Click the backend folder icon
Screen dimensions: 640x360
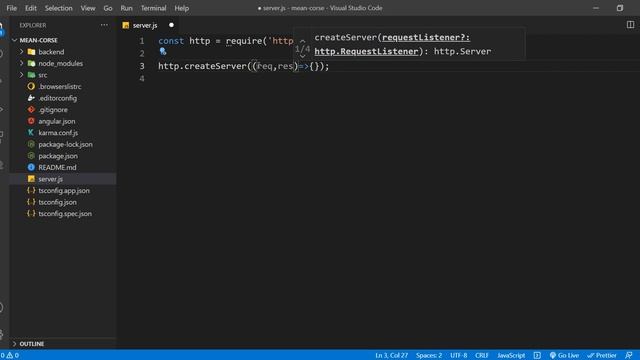pos(31,52)
